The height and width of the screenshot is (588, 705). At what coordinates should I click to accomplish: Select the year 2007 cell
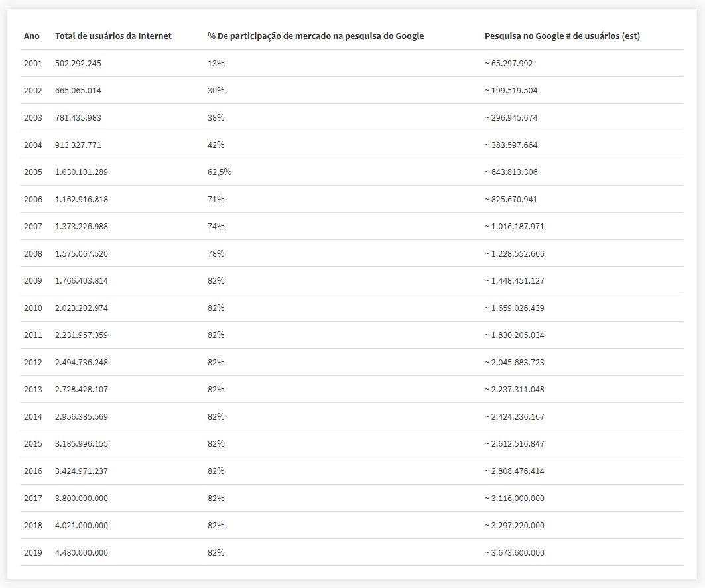pos(32,227)
